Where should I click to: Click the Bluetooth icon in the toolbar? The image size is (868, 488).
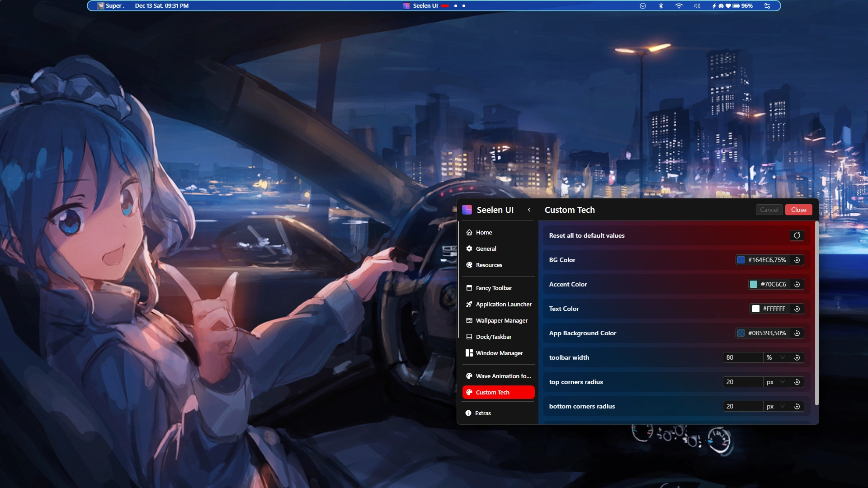(661, 6)
